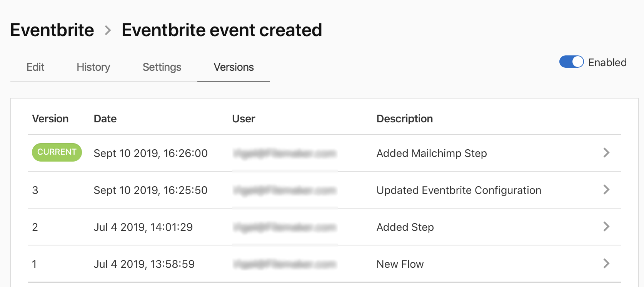
Task: Expand the New Flow version entry
Action: pyautogui.click(x=606, y=264)
